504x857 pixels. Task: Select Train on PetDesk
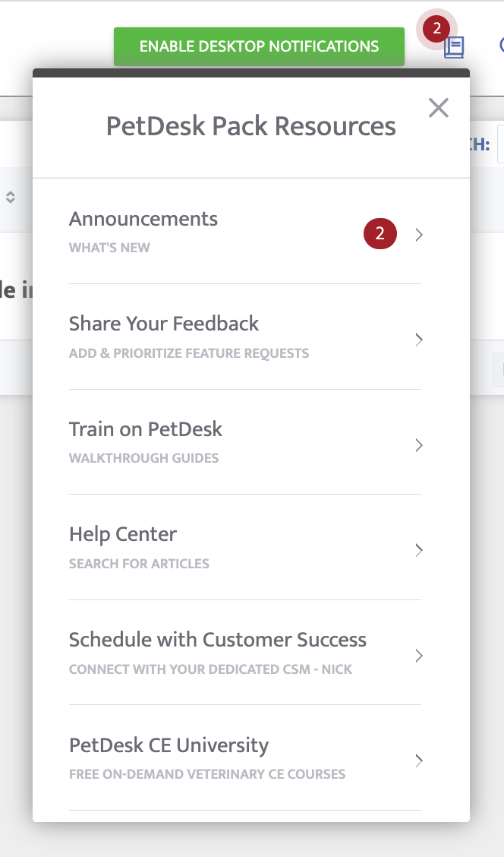click(146, 429)
